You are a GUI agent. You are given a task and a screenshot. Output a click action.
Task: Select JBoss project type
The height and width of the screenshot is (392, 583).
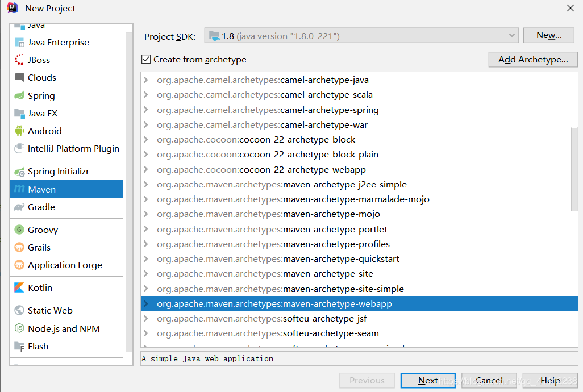pyautogui.click(x=66, y=60)
